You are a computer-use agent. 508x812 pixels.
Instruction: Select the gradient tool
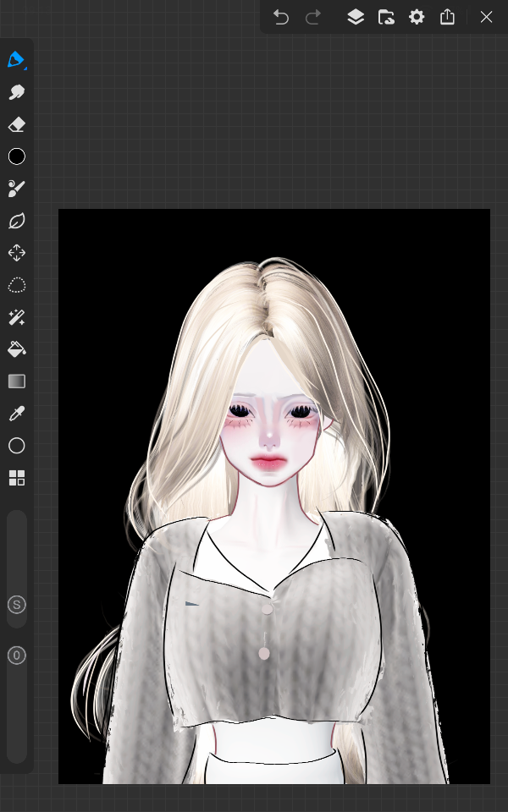pyautogui.click(x=16, y=381)
